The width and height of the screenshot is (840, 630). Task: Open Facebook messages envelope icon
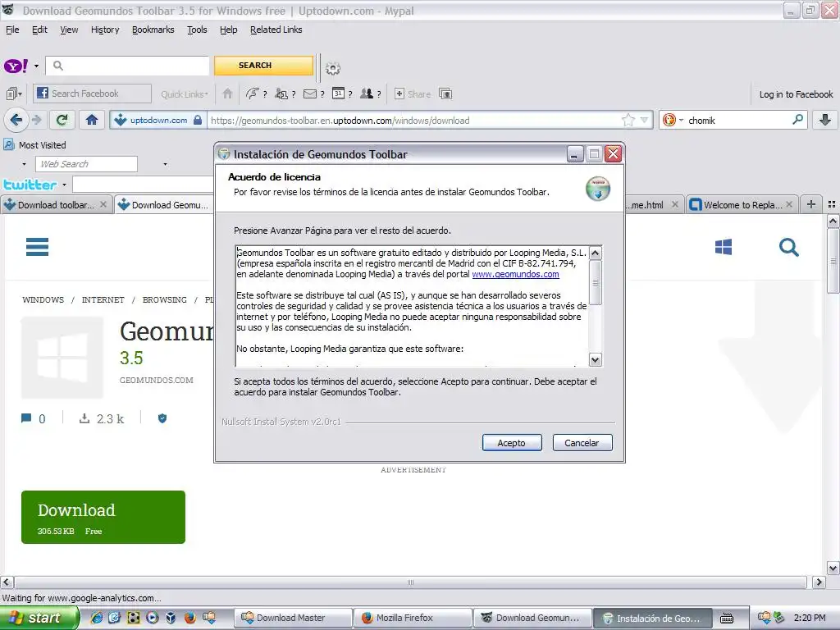tap(309, 94)
